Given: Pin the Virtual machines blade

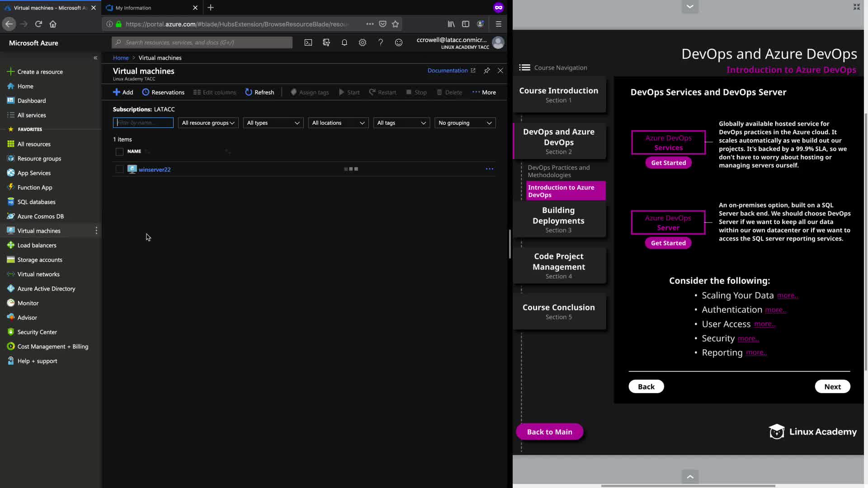Looking at the screenshot, I should [x=487, y=70].
